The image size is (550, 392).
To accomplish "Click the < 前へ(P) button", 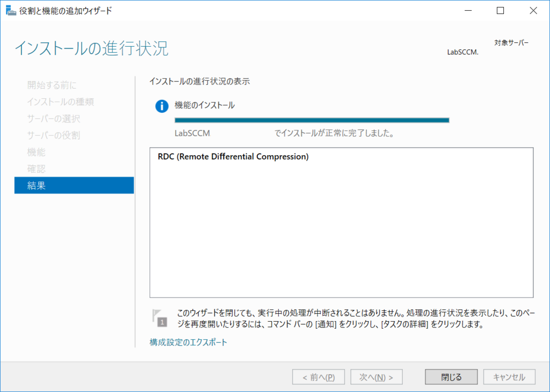I will [x=319, y=377].
